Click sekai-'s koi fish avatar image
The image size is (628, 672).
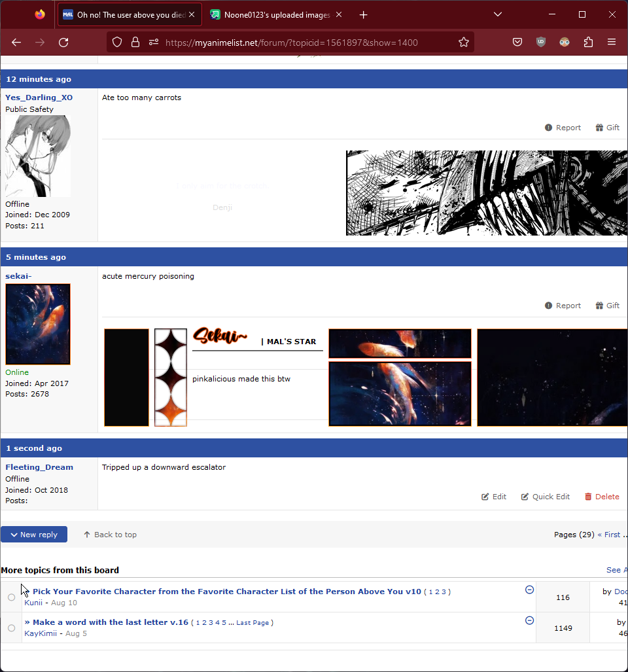pos(38,324)
